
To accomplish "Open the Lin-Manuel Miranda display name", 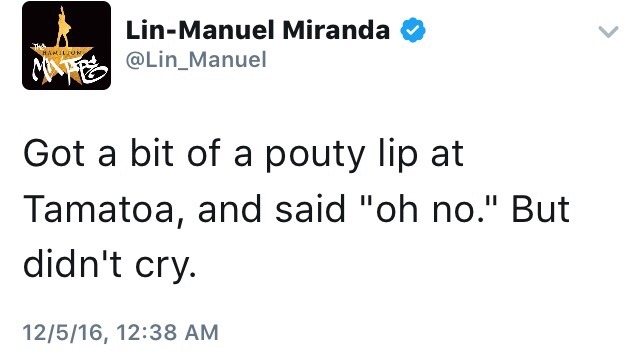I will point(258,31).
